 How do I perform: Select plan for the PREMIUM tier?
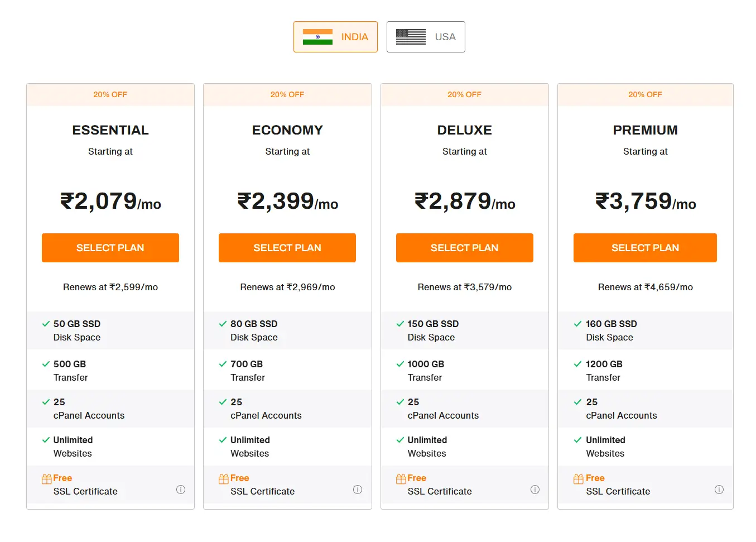click(645, 247)
